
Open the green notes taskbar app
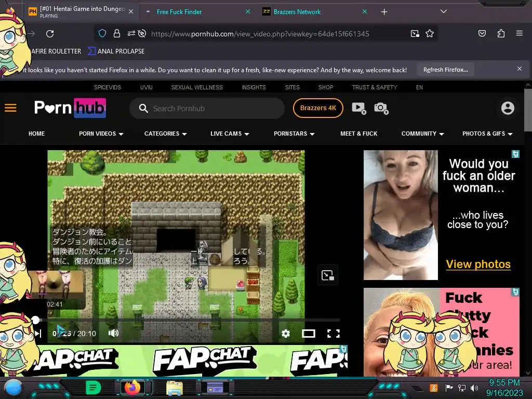(x=94, y=387)
